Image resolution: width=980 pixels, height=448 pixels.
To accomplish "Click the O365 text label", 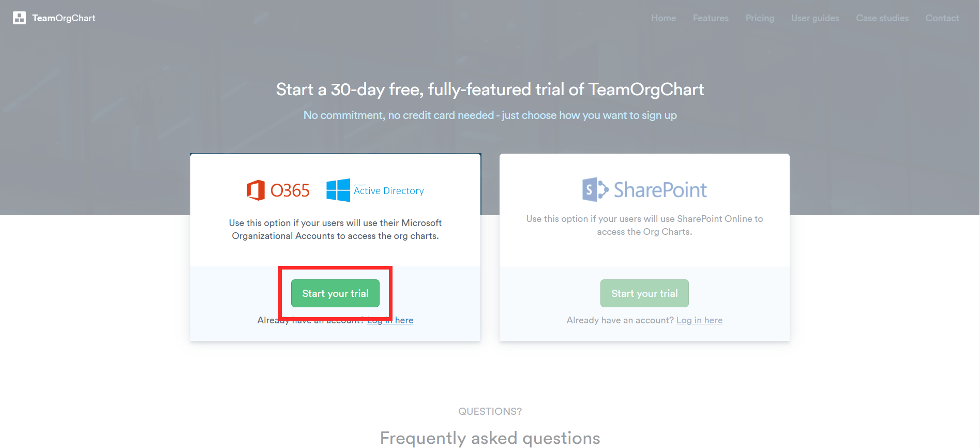I will [290, 190].
